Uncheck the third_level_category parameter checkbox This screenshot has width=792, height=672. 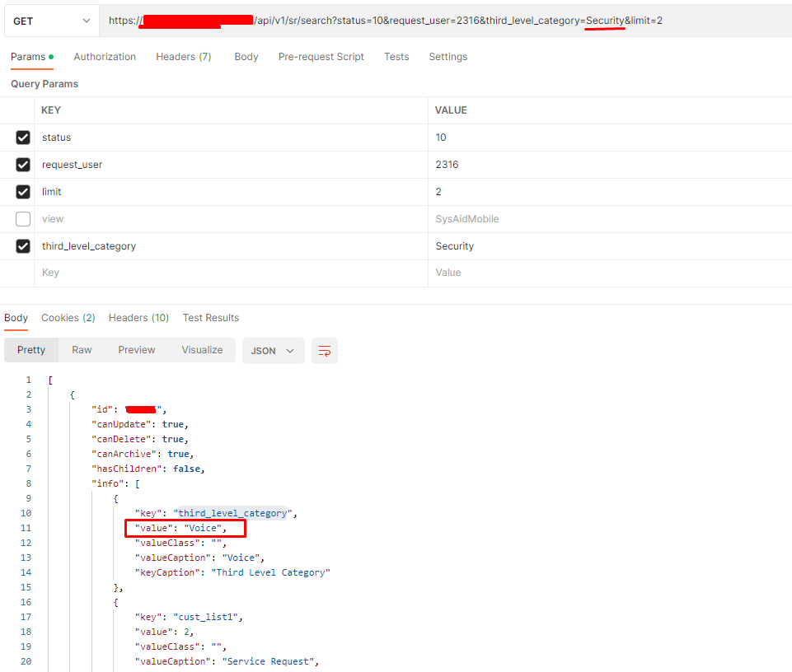(x=23, y=246)
